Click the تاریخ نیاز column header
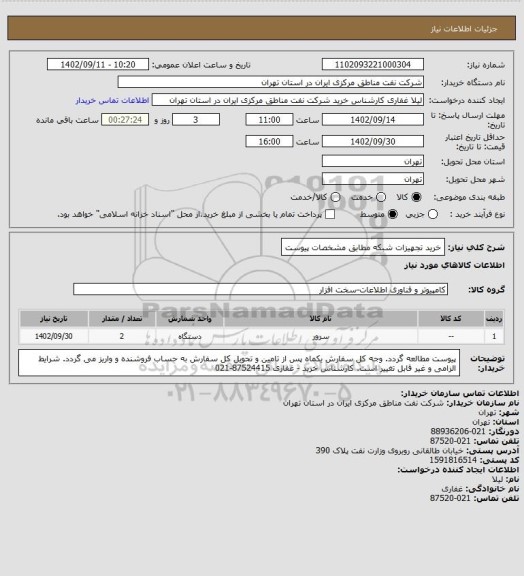 54,318
